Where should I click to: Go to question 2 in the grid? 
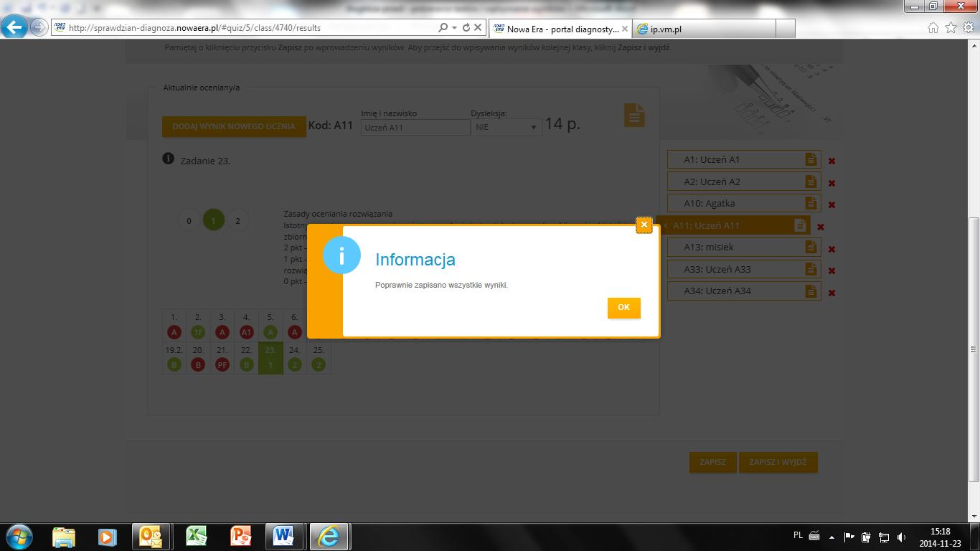point(198,325)
